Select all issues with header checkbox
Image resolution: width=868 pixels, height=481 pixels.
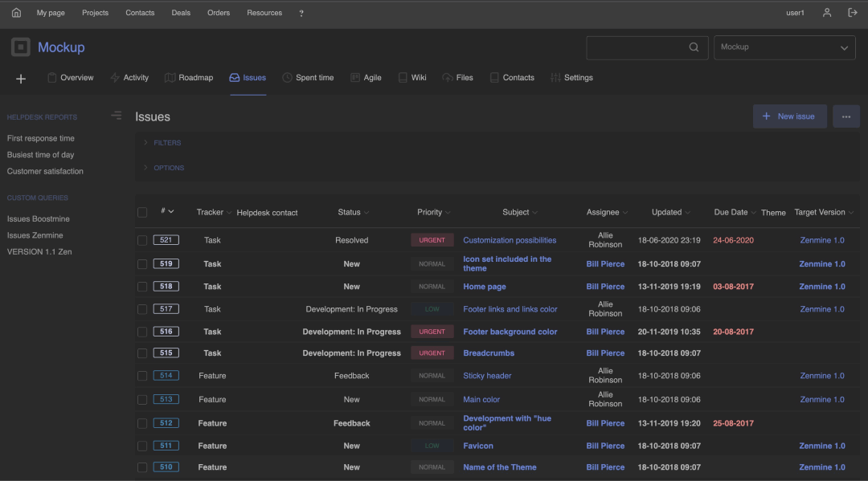click(142, 213)
